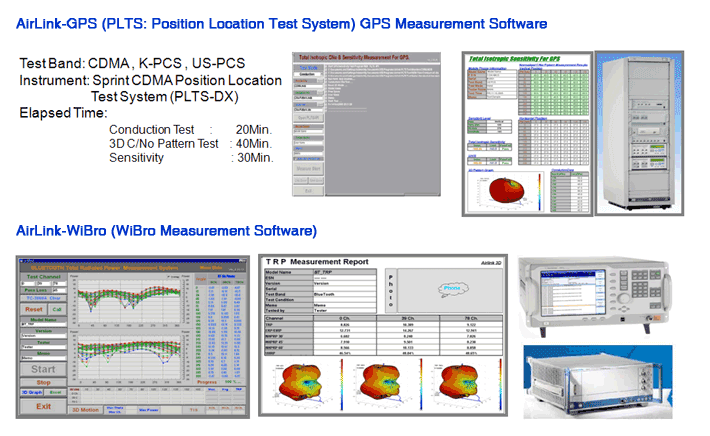Click the Exit button in GPS window

coord(308,191)
